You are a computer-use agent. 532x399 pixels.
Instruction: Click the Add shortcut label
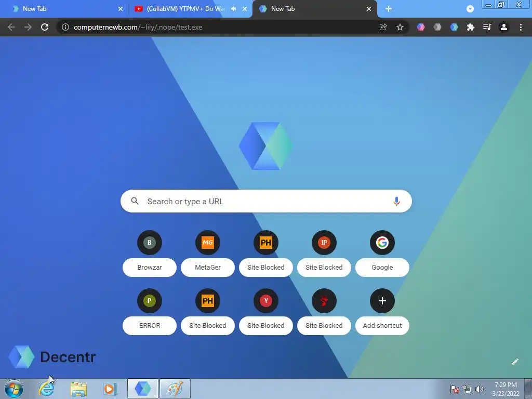pyautogui.click(x=382, y=325)
